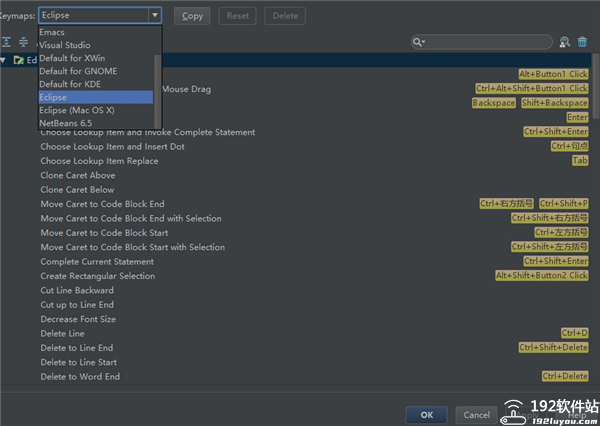Select Cut Line Backward action
The width and height of the screenshot is (600, 426).
(x=77, y=291)
